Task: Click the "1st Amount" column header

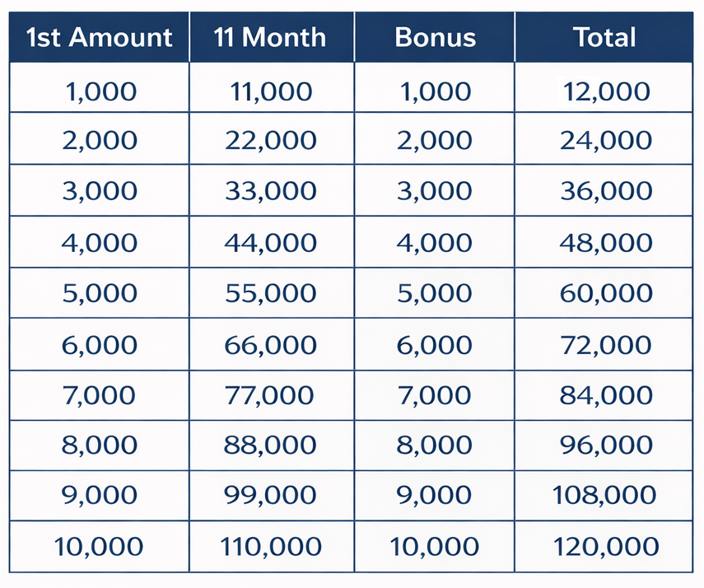Action: [100, 38]
